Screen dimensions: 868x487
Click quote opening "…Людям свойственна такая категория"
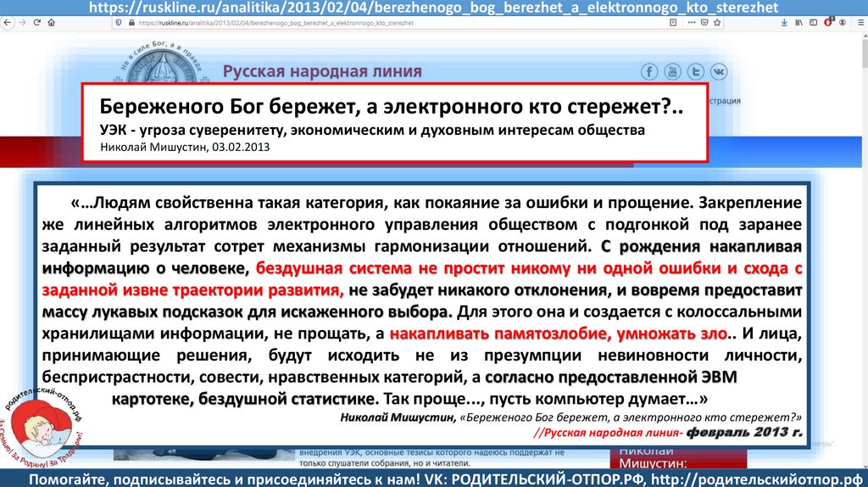[x=227, y=203]
